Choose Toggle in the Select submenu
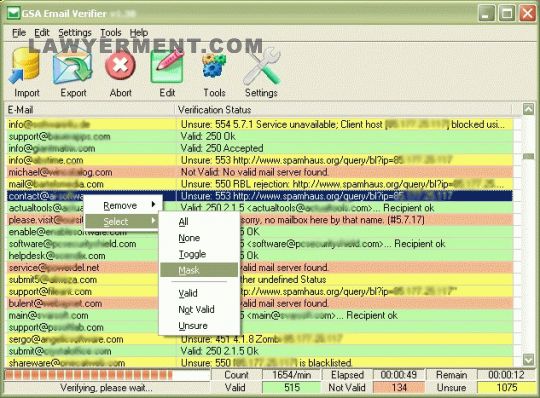This screenshot has height=398, width=540. [x=199, y=254]
